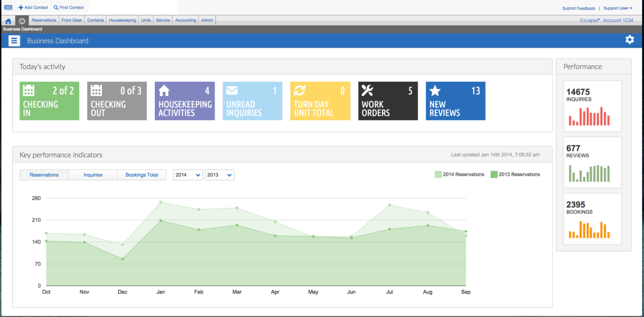Click the Escapia Account 1234 label
Screen dimensions: 644x317
tap(606, 20)
